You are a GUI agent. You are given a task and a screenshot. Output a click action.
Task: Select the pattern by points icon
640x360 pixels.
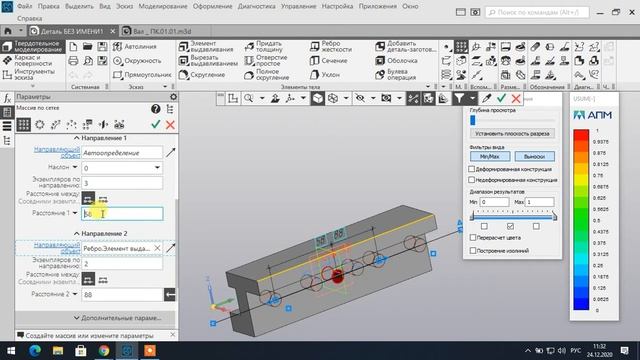click(71, 124)
